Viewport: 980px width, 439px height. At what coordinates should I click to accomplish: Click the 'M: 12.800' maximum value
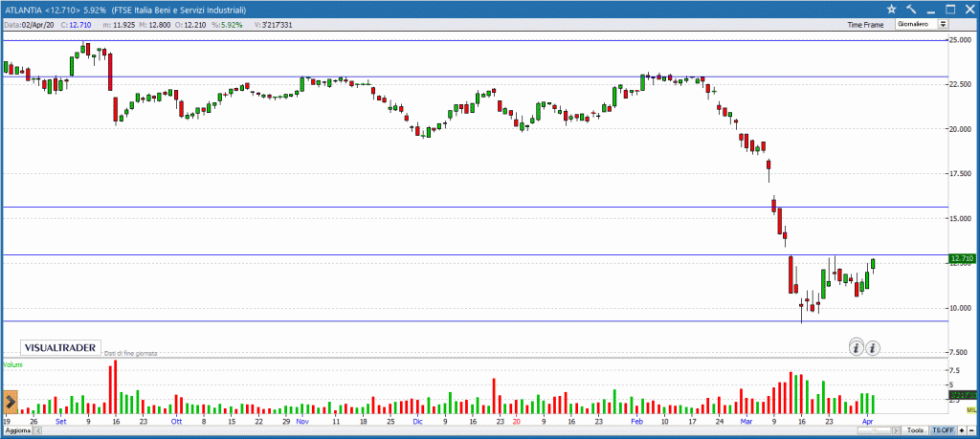(x=154, y=25)
